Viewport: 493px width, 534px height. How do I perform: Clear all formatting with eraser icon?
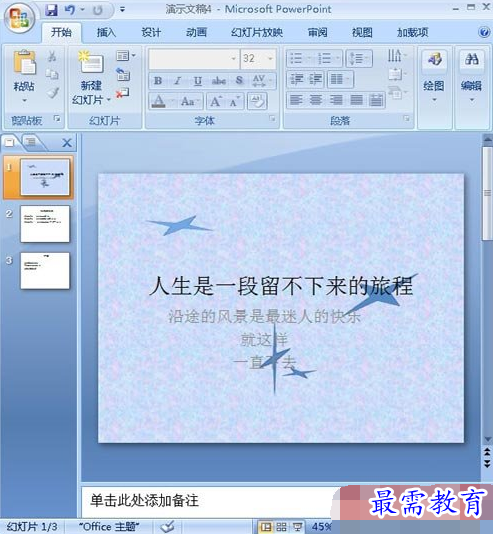click(257, 101)
